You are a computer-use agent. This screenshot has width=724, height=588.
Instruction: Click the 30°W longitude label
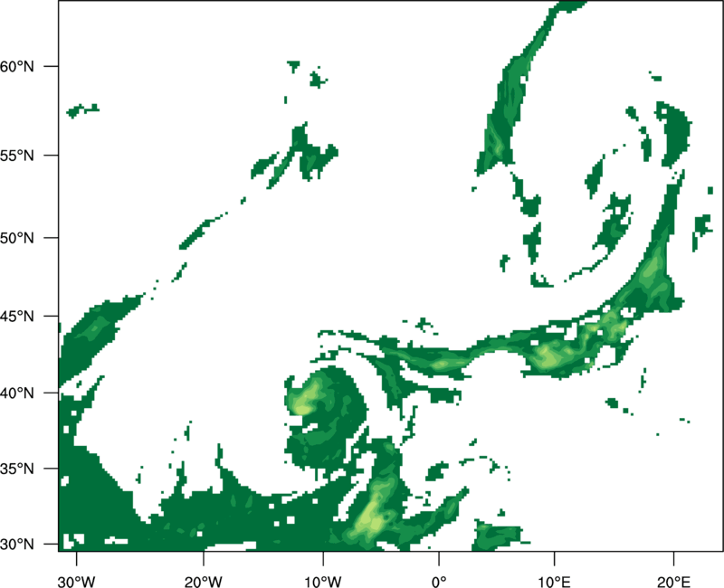76,582
